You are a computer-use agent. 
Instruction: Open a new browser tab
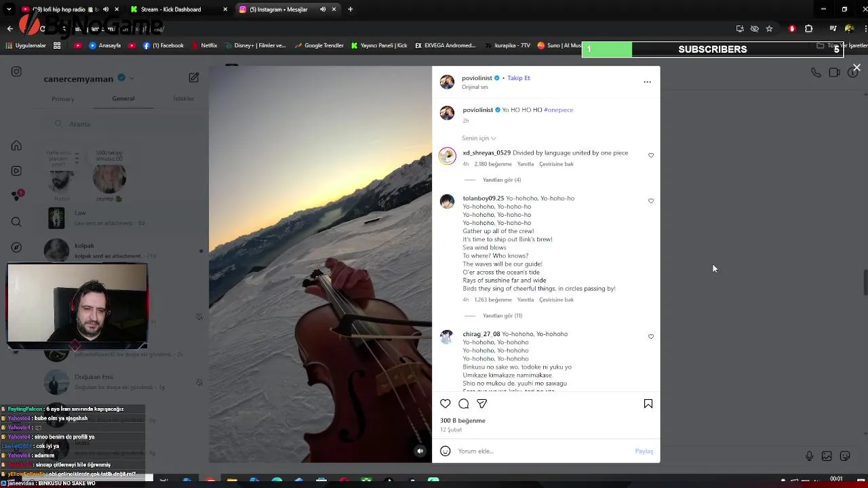click(350, 9)
